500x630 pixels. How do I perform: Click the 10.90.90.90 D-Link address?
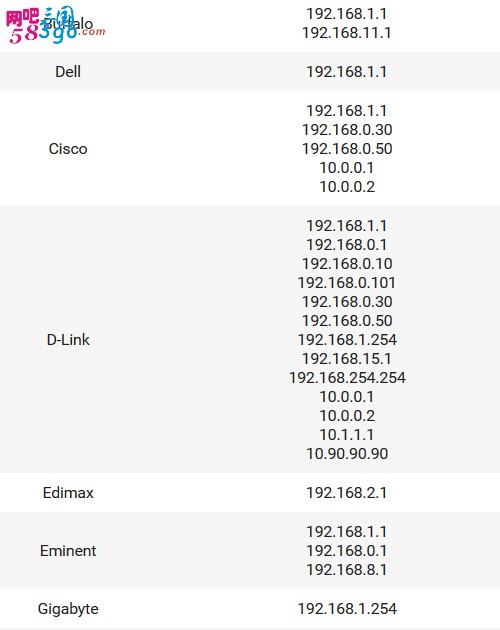pos(347,454)
